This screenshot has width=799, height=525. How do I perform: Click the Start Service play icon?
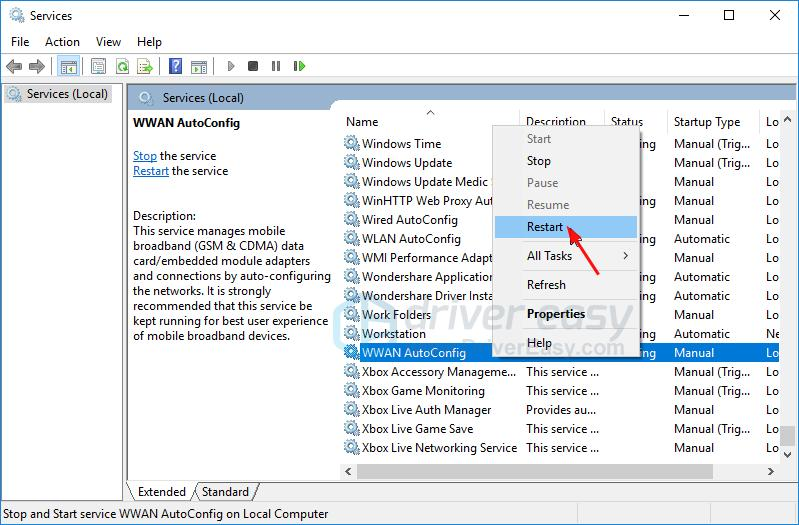coord(230,66)
